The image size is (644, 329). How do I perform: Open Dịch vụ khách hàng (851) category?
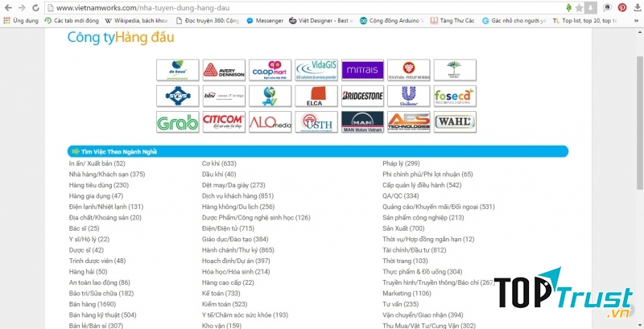[237, 196]
